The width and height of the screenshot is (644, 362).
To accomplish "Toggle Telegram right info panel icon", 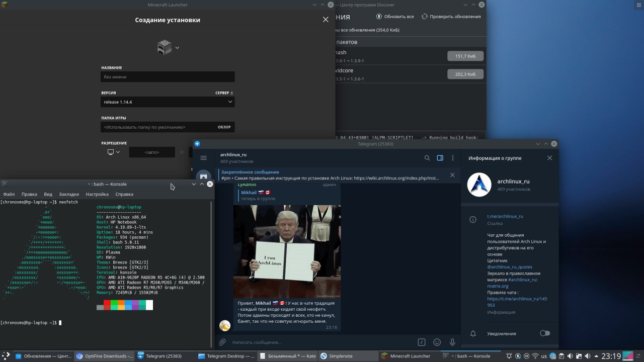I will [440, 158].
